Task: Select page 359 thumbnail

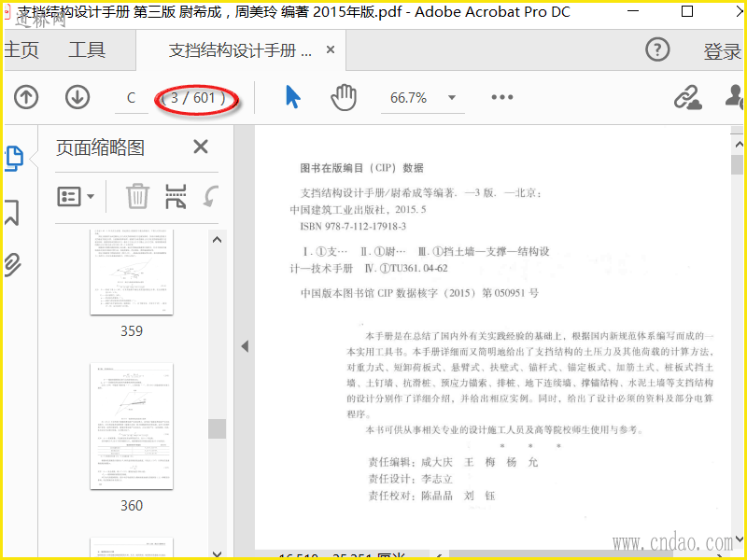Action: click(132, 272)
